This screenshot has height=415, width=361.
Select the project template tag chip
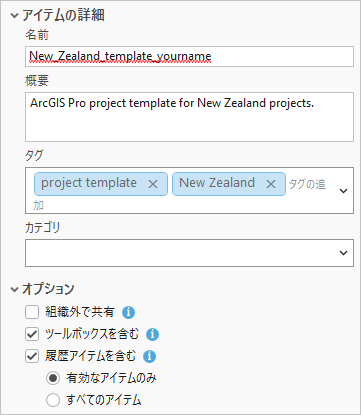click(x=101, y=184)
